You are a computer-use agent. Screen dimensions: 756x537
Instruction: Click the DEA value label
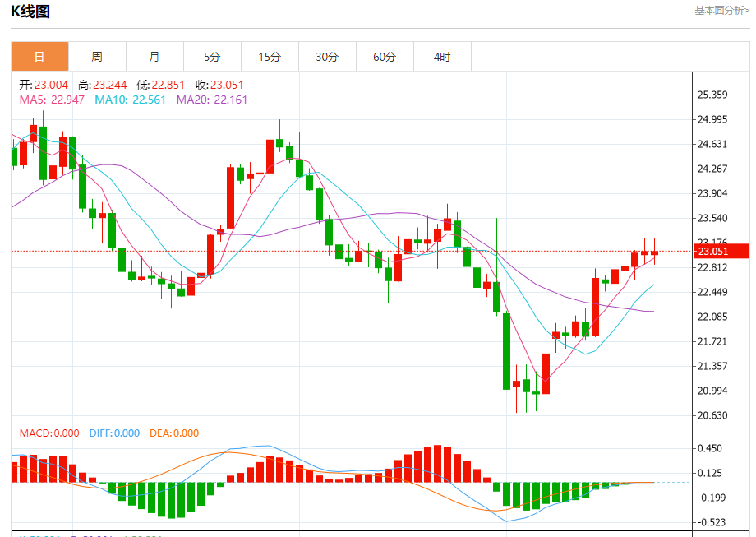(174, 433)
